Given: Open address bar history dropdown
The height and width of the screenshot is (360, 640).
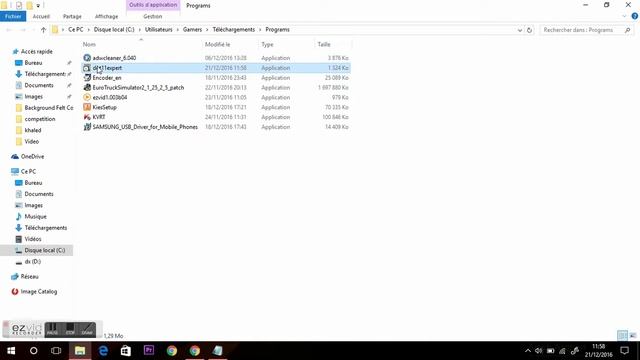Looking at the screenshot, I should [520, 30].
